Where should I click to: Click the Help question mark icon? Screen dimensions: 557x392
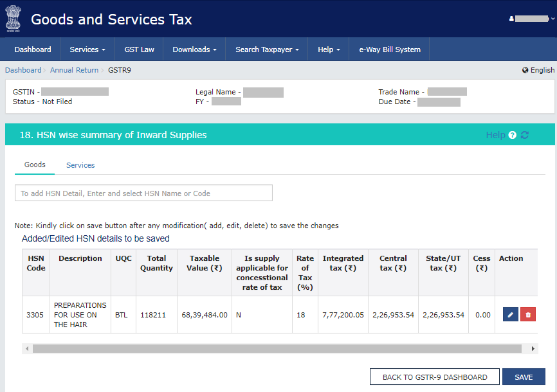click(x=513, y=135)
